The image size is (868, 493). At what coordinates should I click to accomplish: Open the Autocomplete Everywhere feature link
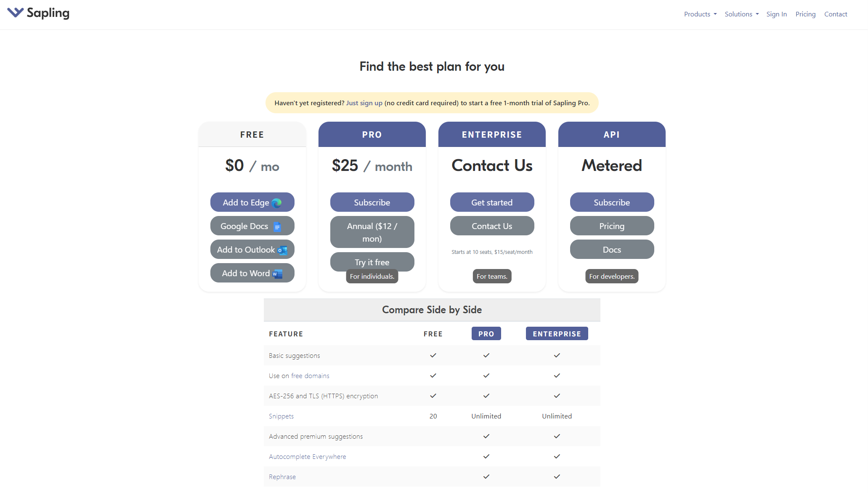(307, 457)
